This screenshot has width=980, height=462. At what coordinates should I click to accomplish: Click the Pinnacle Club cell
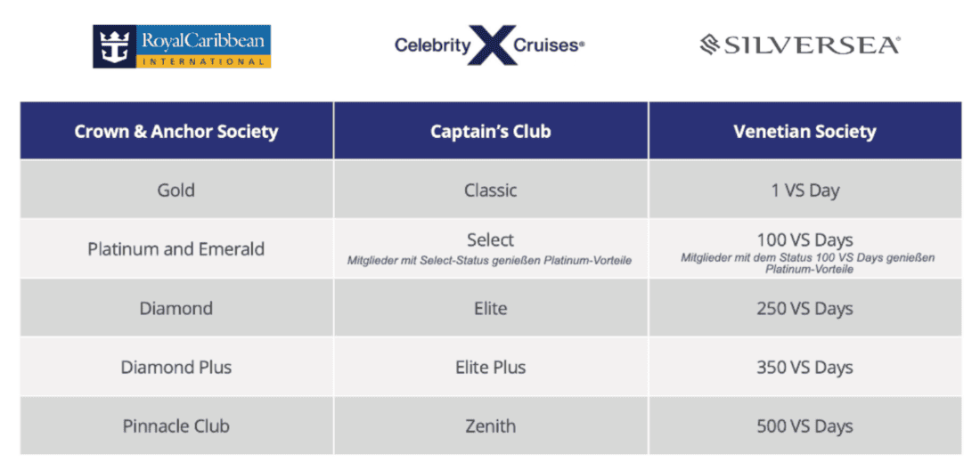[176, 426]
